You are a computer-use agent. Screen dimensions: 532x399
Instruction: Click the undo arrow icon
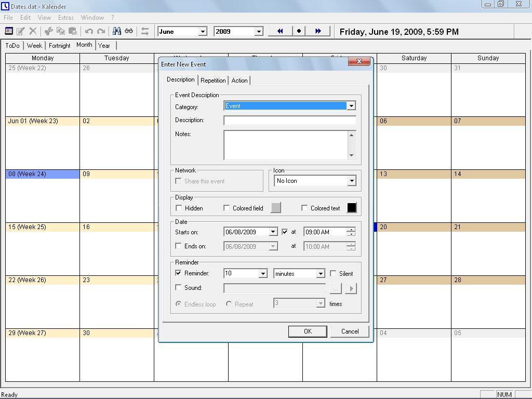[x=89, y=31]
